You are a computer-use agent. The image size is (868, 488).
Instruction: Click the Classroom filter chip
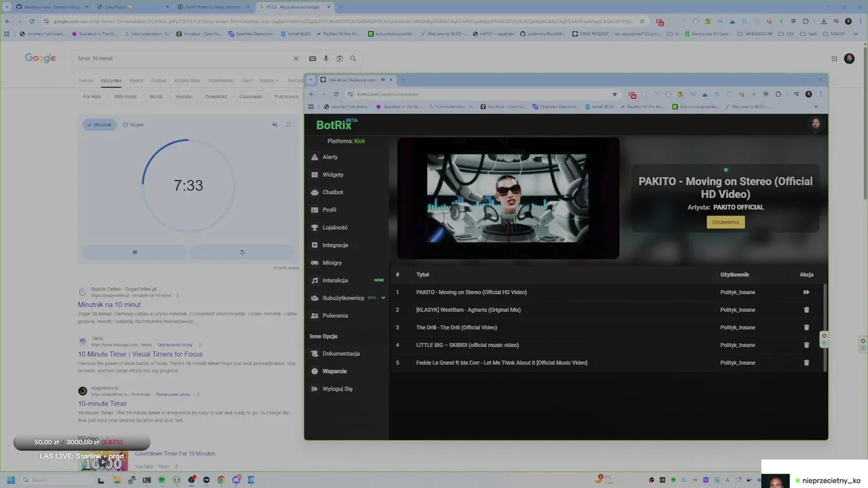(250, 96)
